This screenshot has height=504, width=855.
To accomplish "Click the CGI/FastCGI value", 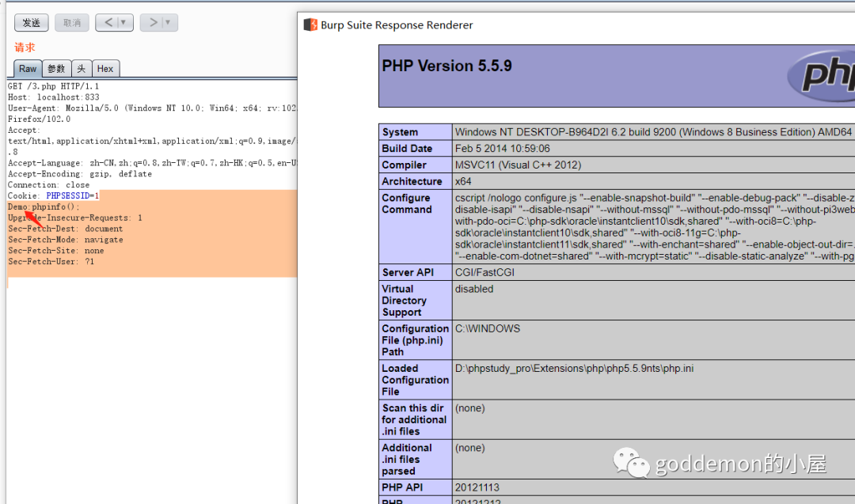I will [x=484, y=272].
